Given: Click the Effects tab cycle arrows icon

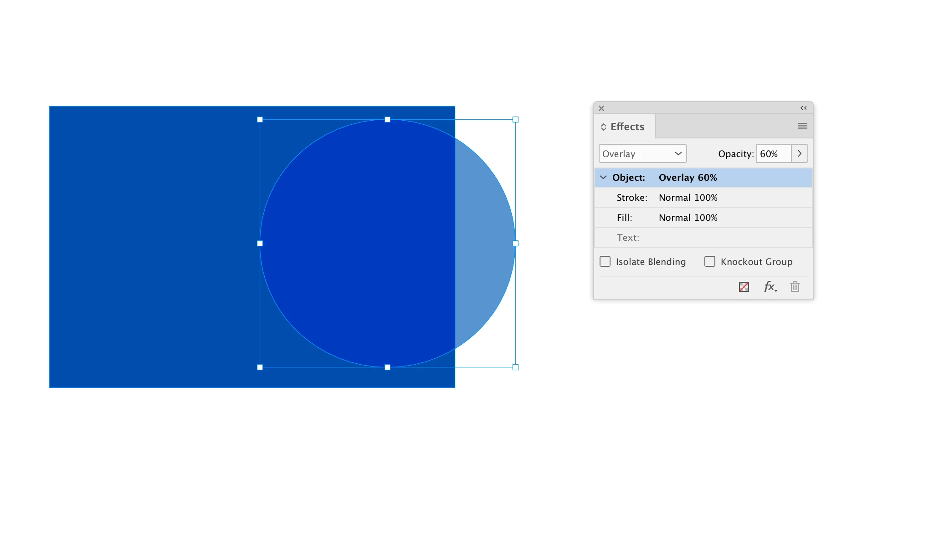Looking at the screenshot, I should tap(603, 127).
